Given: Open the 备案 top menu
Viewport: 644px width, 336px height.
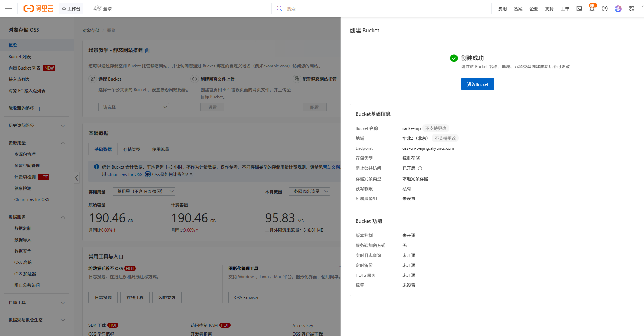Looking at the screenshot, I should click(x=518, y=9).
